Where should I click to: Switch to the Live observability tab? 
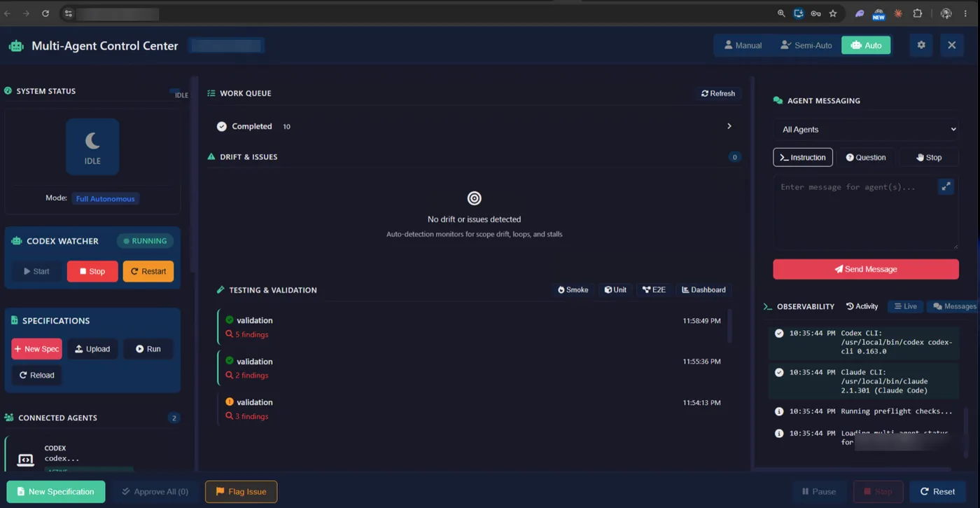coord(905,306)
